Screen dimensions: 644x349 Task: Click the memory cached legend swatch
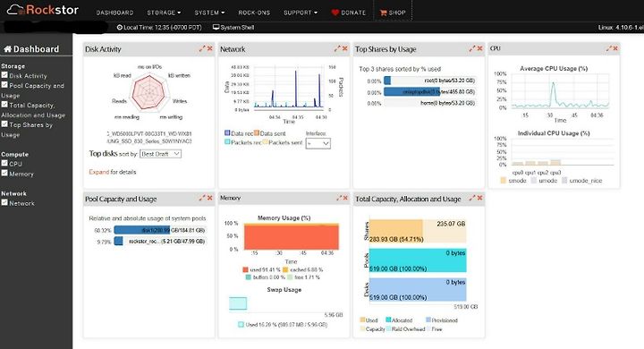285,269
